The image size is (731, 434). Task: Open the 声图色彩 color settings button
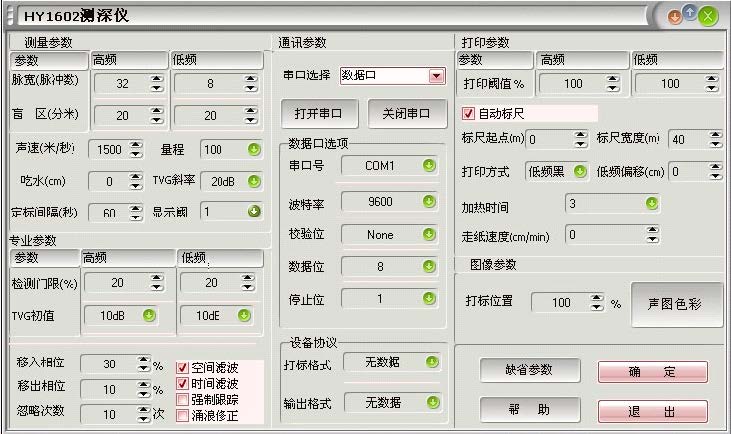pos(676,304)
